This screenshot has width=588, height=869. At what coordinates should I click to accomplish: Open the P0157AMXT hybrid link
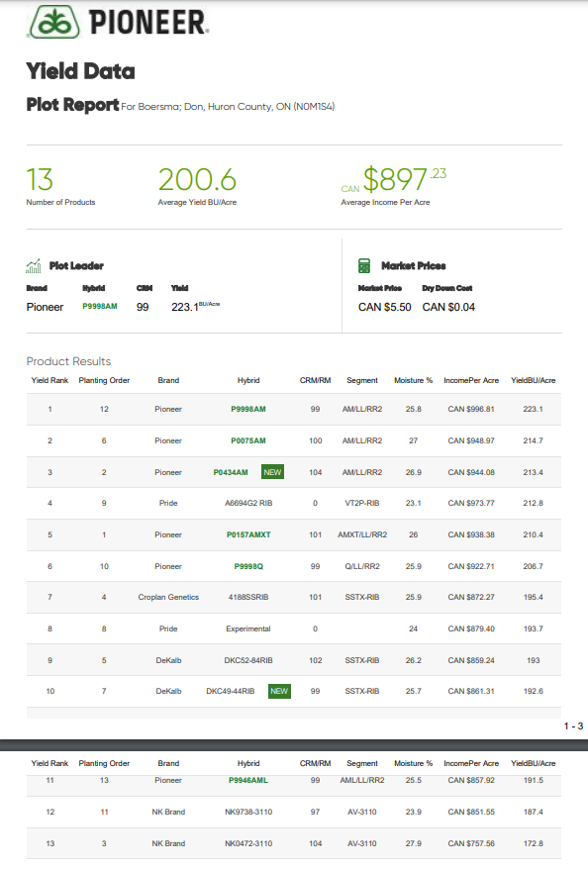(248, 534)
